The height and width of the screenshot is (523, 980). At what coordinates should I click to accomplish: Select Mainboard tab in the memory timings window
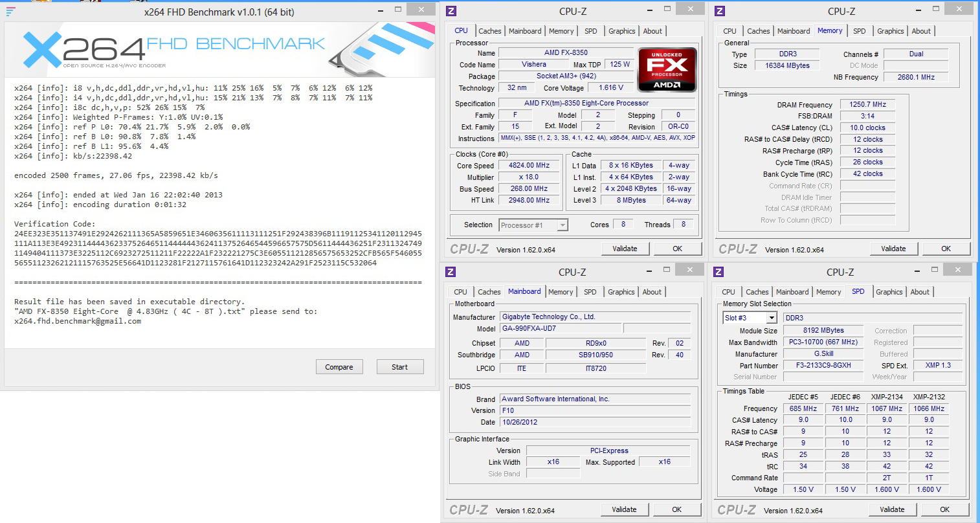coord(794,31)
